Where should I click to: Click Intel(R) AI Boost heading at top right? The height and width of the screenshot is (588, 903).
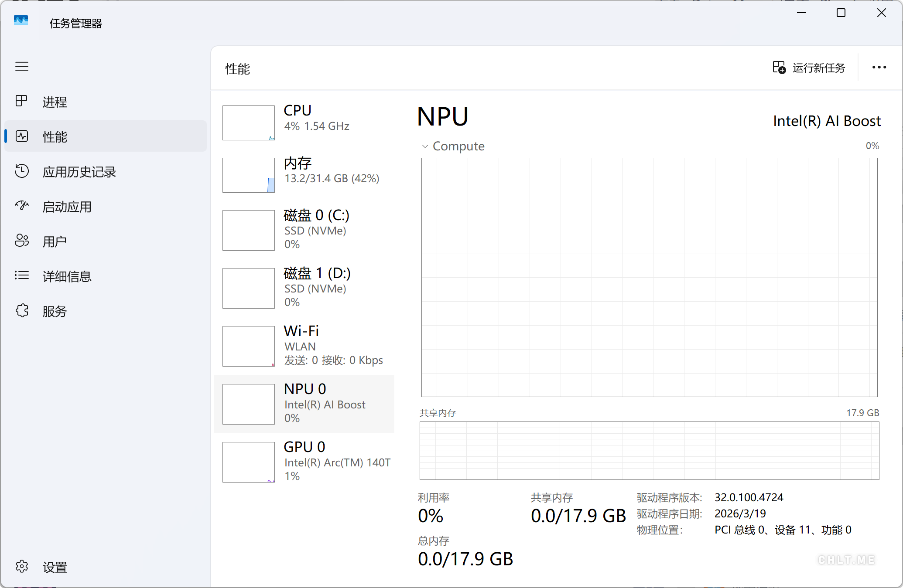coord(827,121)
